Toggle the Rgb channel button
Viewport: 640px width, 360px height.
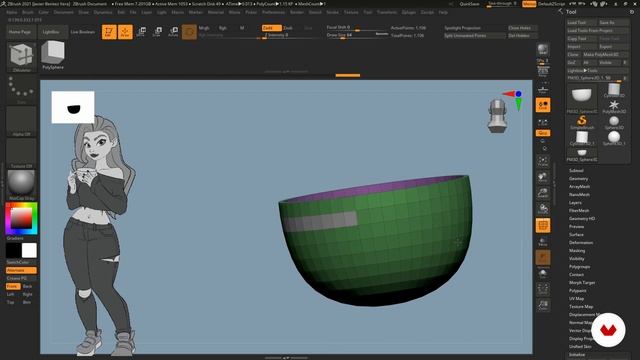pyautogui.click(x=223, y=28)
